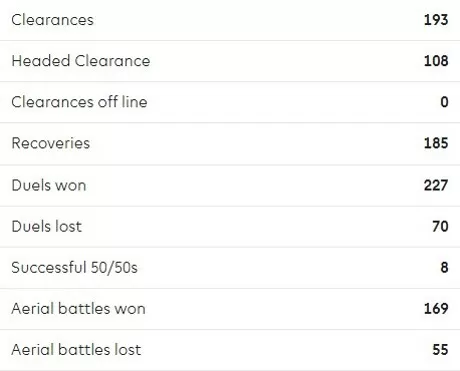
Task: Select the Clearances off line label
Action: 79,102
